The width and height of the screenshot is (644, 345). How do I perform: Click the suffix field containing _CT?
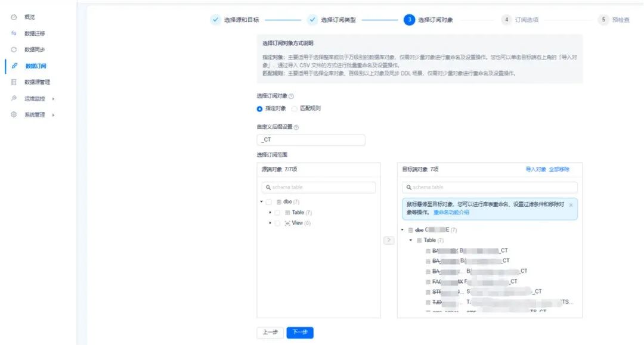311,140
